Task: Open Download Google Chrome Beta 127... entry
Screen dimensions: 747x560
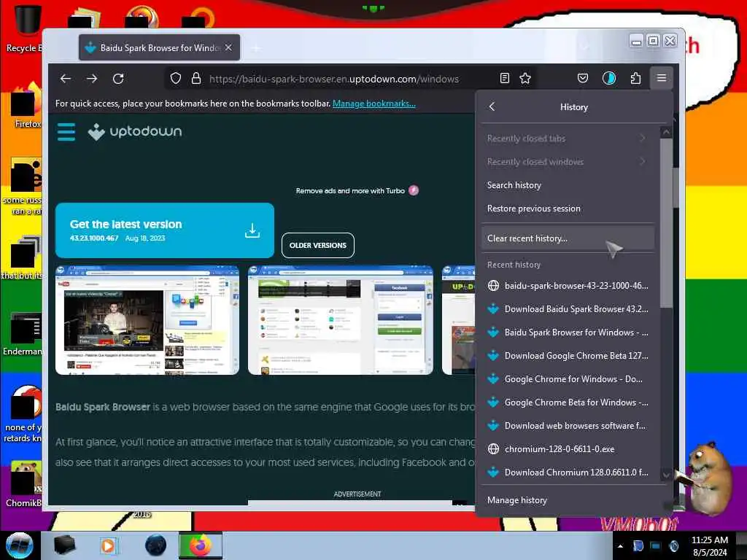Action: coord(568,356)
